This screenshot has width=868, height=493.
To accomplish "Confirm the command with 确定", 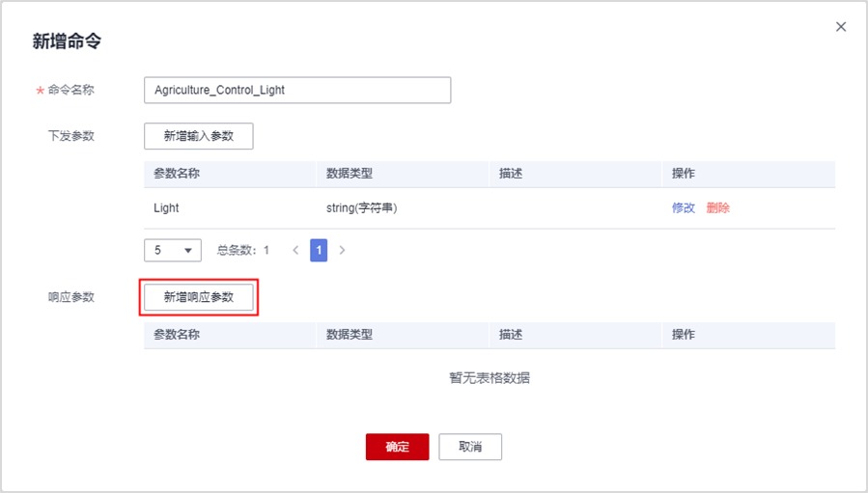I will 397,447.
